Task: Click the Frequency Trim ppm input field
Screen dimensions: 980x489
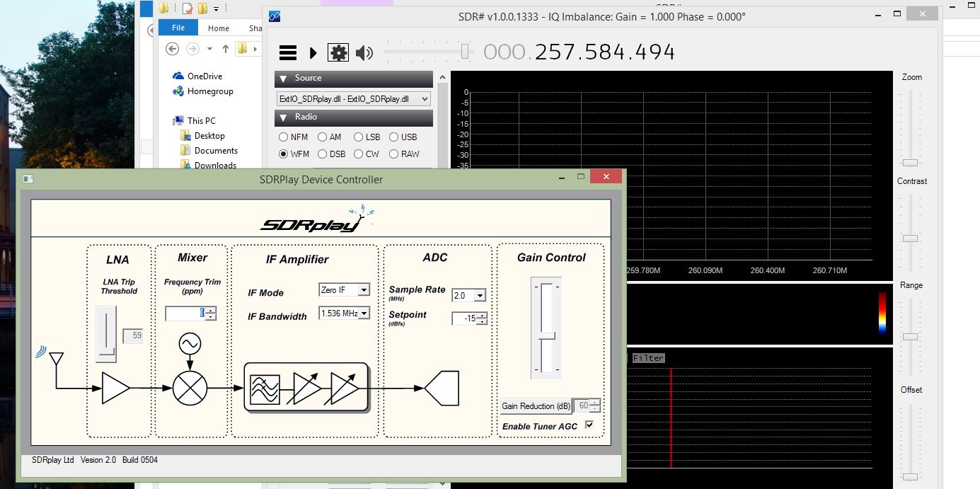Action: 185,313
